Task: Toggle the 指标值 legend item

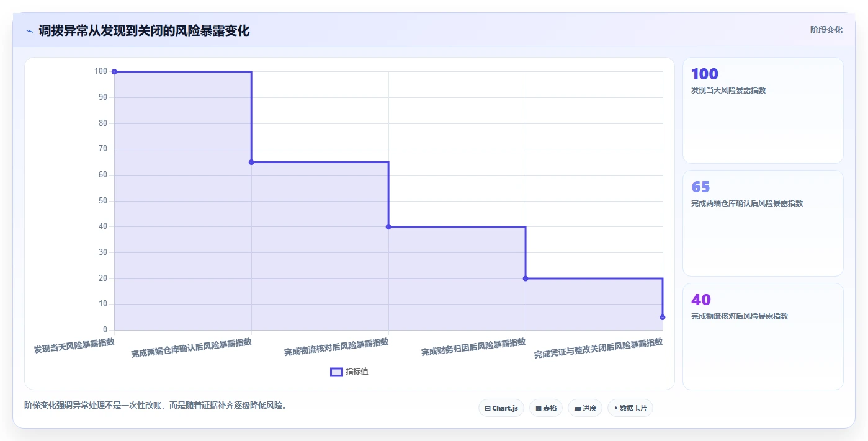Action: [x=349, y=372]
